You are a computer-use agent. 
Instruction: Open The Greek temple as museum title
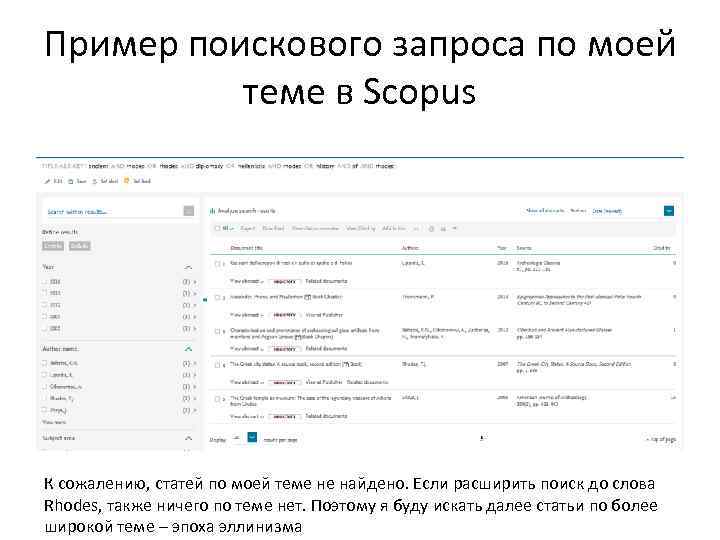pos(310,401)
